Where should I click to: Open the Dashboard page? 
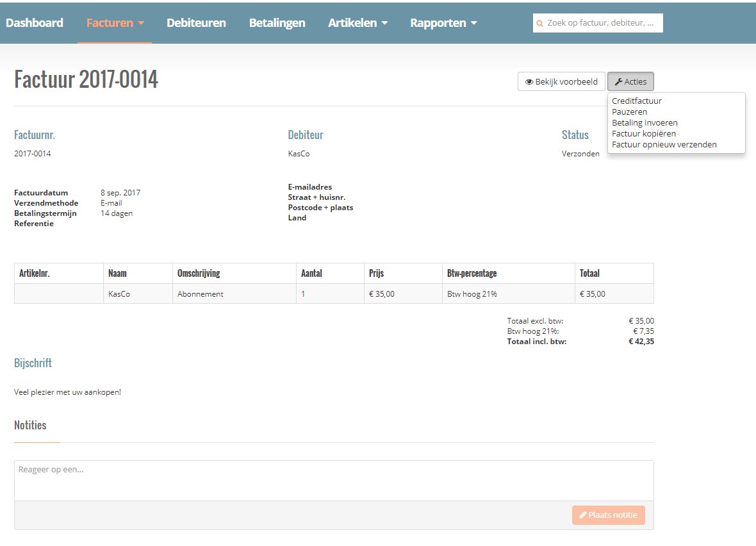point(34,22)
